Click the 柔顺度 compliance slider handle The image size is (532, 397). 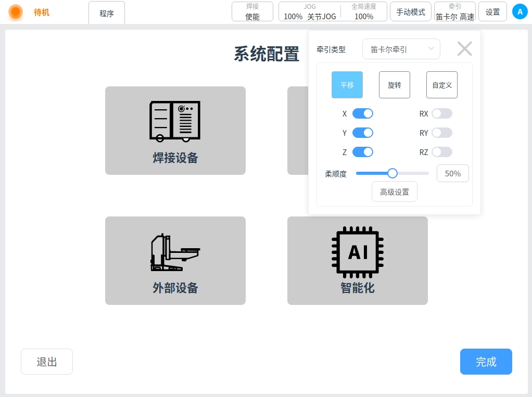pos(392,173)
